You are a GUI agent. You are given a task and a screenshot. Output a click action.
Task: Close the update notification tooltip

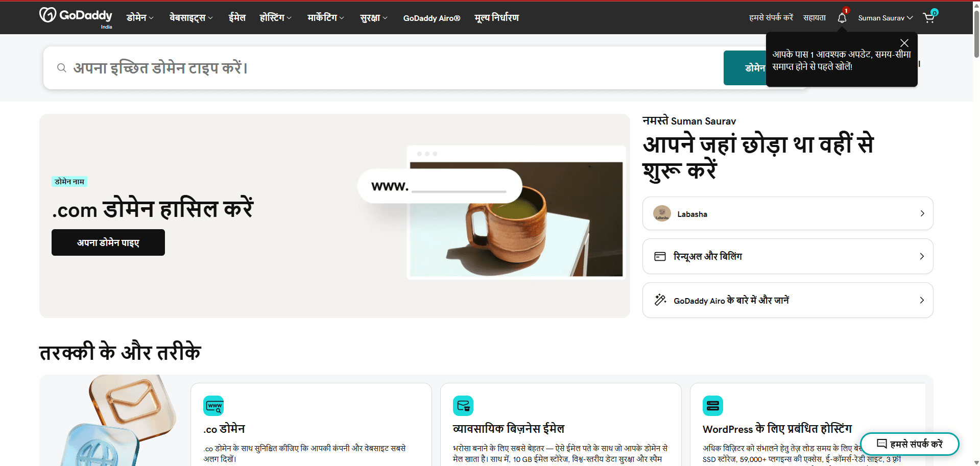pos(904,43)
